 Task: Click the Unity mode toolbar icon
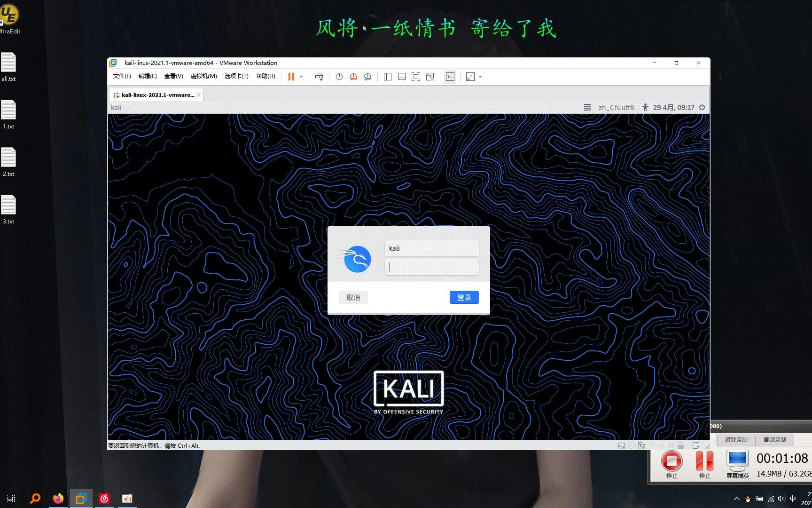tap(430, 77)
